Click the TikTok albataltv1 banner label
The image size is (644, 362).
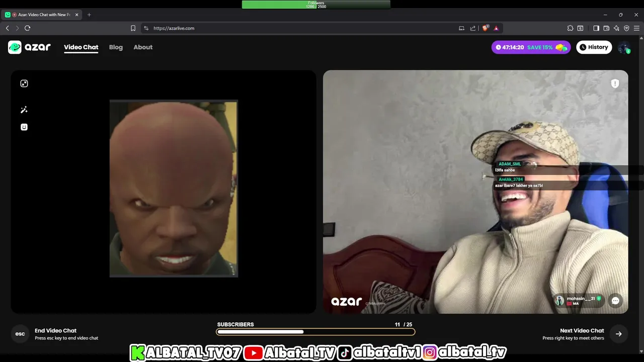coord(379,353)
